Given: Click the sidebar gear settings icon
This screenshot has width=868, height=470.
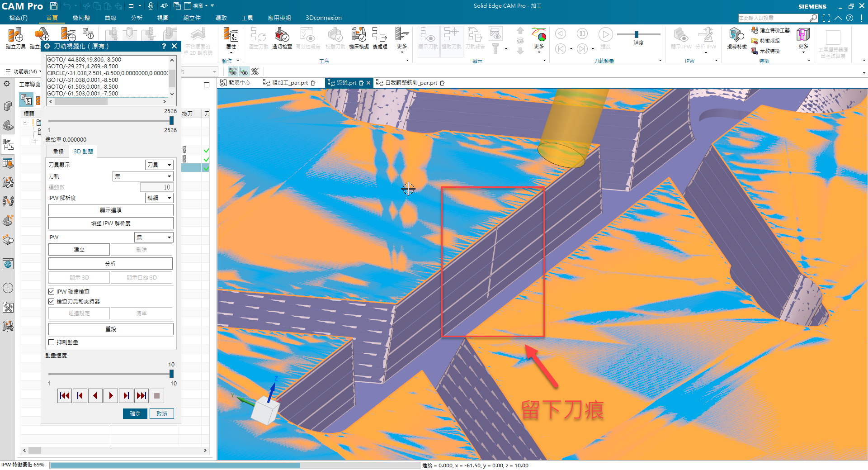Looking at the screenshot, I should (x=7, y=84).
